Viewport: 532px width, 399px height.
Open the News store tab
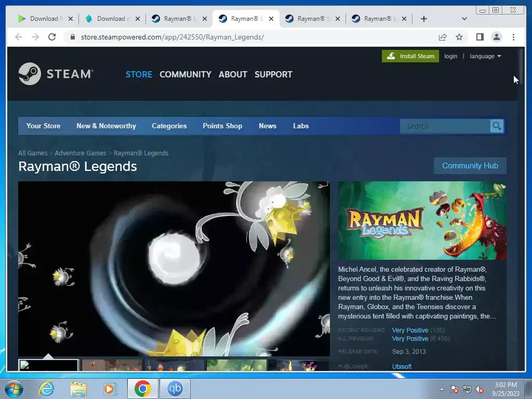268,126
